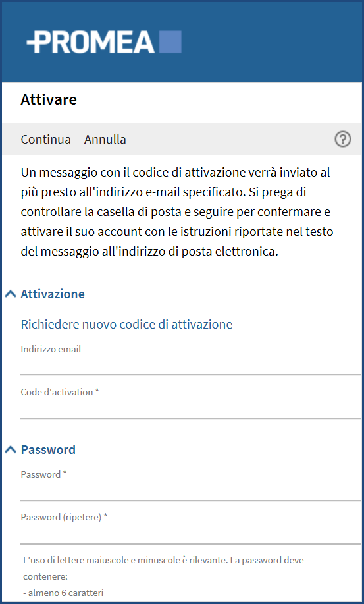Collapse the Attivazione section with its chevron
Viewport: 364px width, 604px height.
coord(11,294)
